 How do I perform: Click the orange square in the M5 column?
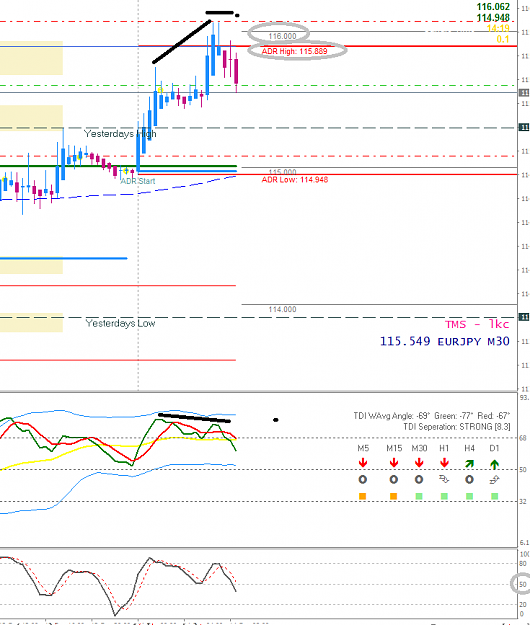coord(363,496)
